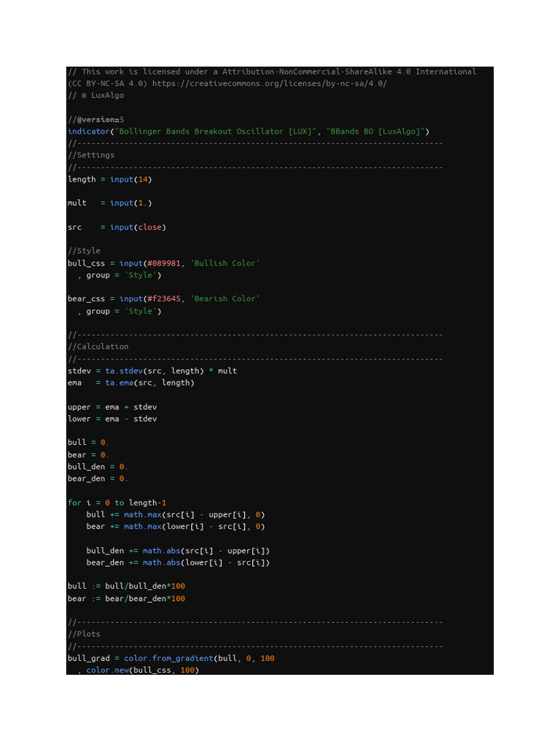Click the '// © LuxAlgo' comment line
This screenshot has height=747, width=560.
[96, 96]
